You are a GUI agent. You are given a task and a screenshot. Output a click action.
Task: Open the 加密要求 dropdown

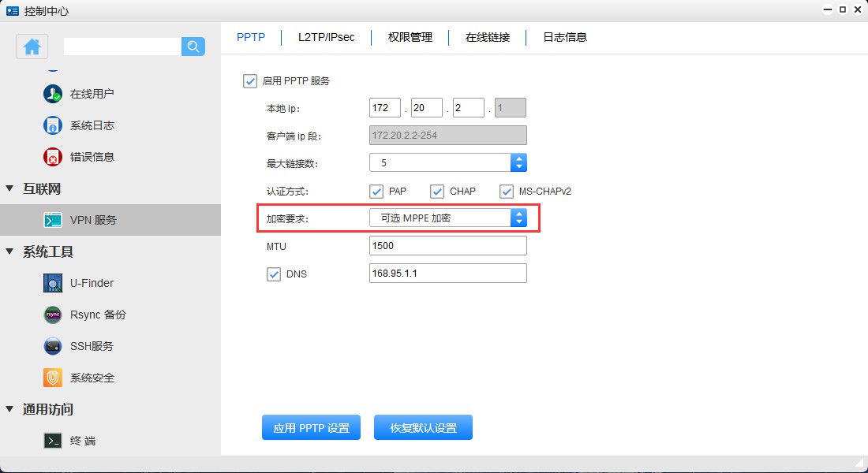coord(519,218)
